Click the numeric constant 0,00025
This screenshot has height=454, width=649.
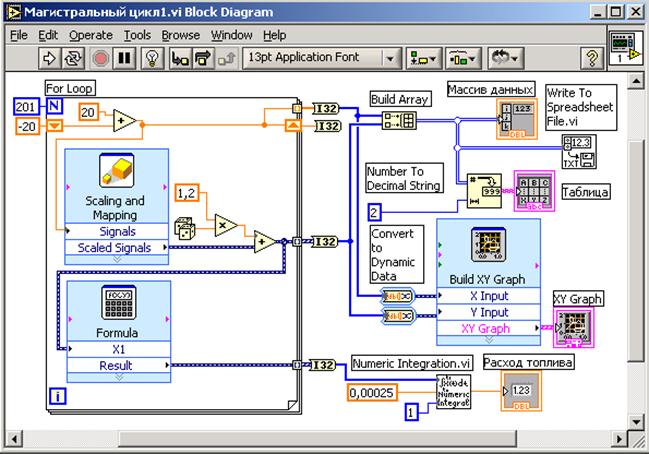click(371, 392)
